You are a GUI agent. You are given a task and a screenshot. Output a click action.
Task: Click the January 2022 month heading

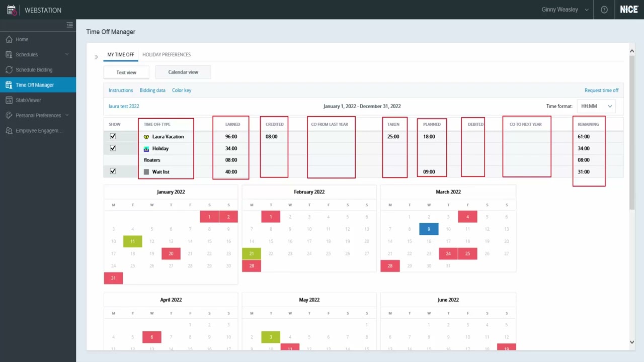(171, 192)
